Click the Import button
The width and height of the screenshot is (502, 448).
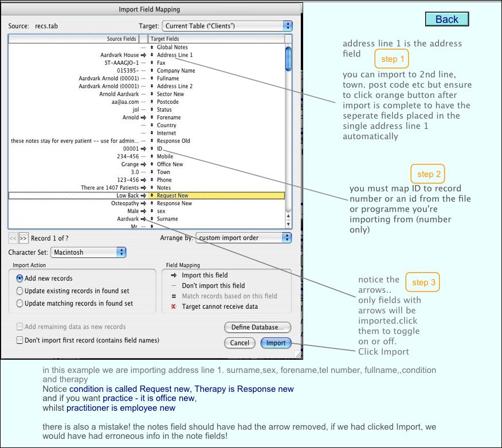(x=276, y=343)
